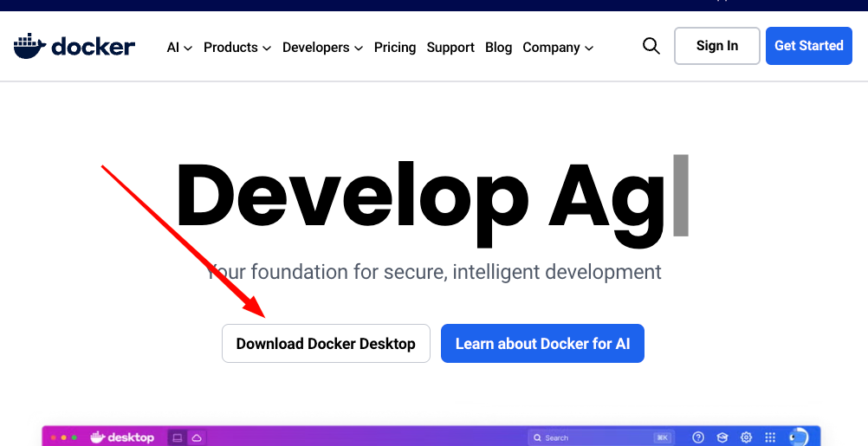868x446 pixels.
Task: Expand the Developers dropdown menu
Action: tap(322, 48)
